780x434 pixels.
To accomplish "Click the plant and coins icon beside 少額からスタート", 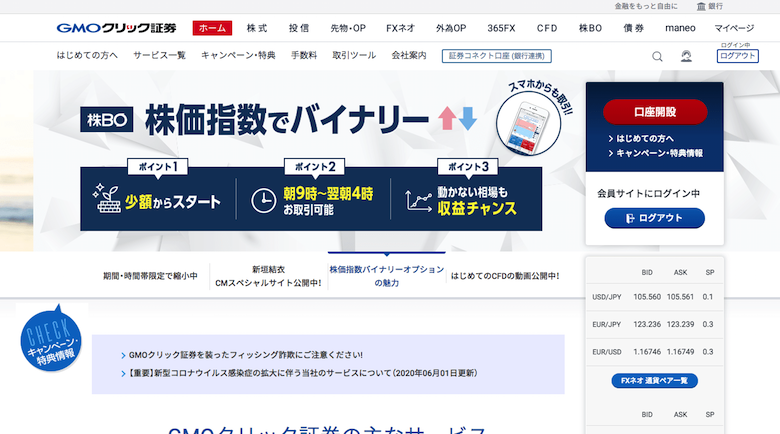I will pos(106,199).
